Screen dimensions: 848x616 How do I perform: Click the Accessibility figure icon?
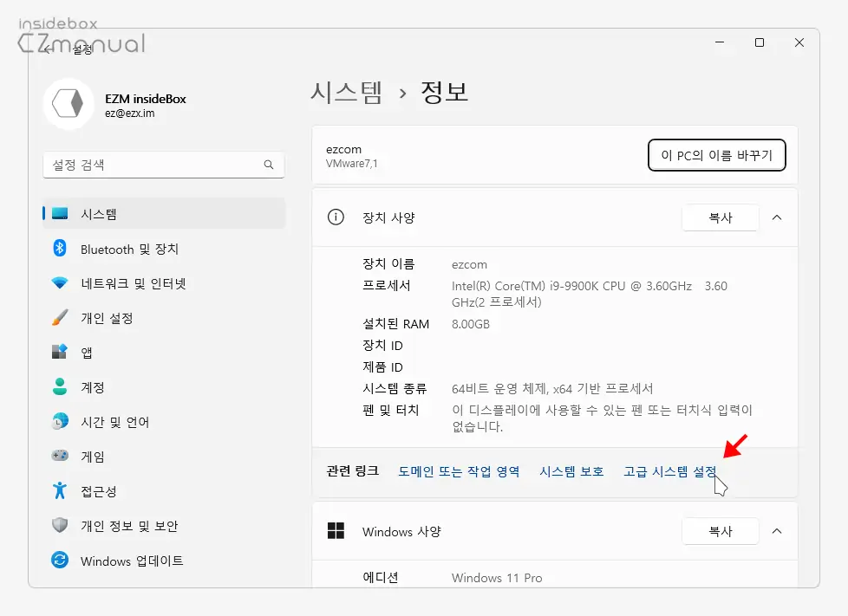click(60, 490)
